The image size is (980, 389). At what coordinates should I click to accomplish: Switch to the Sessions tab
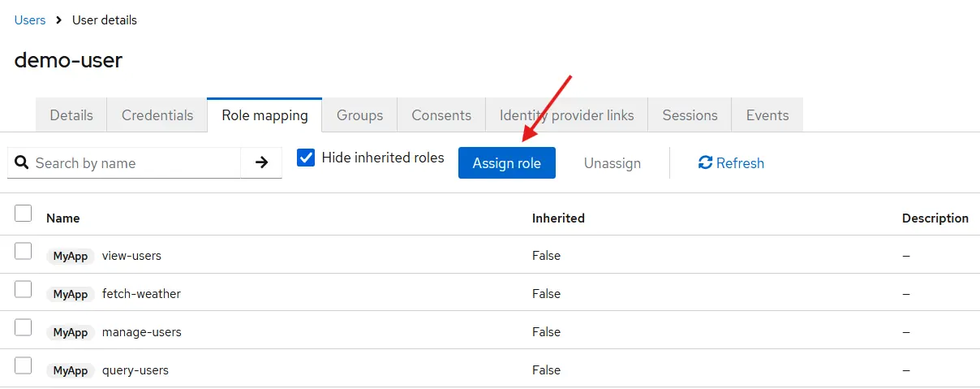pos(690,115)
